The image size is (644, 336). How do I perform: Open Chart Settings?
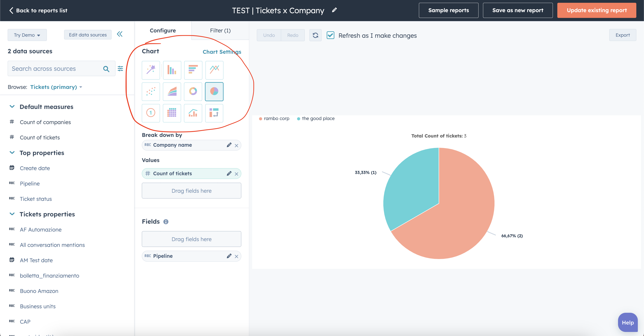tap(222, 52)
